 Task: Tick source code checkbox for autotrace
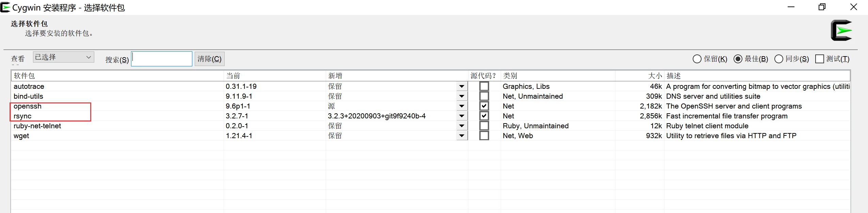pos(484,86)
